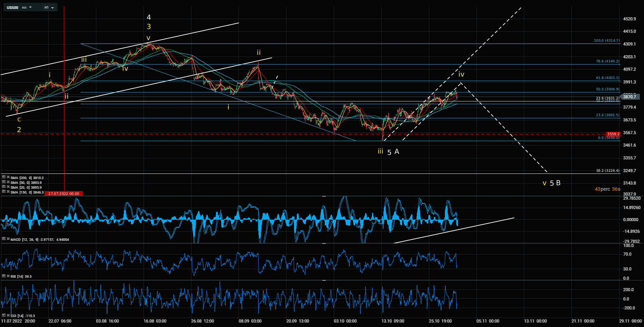The width and height of the screenshot is (644, 327).
Task: Remove CCI indicator with its X
Action: (8, 315)
